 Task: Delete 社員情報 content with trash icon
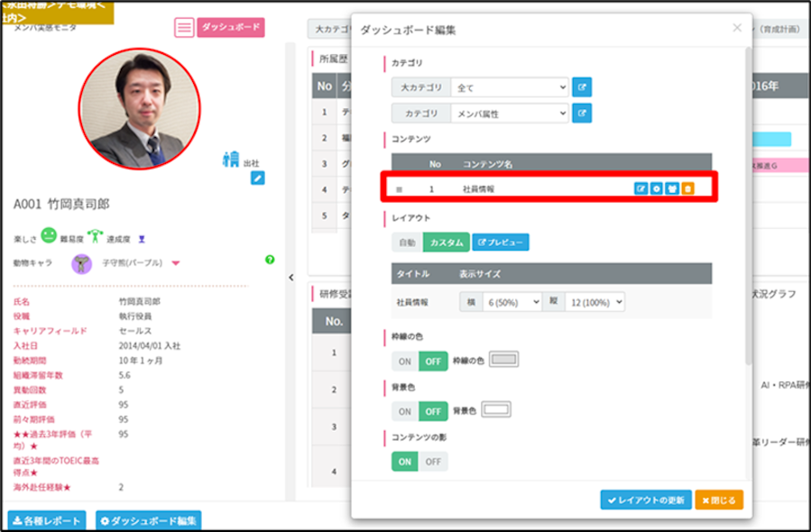(x=687, y=188)
